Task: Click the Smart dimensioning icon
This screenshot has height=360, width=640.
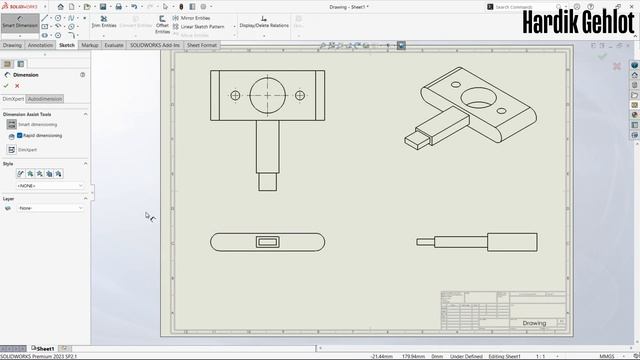Action: (x=11, y=124)
